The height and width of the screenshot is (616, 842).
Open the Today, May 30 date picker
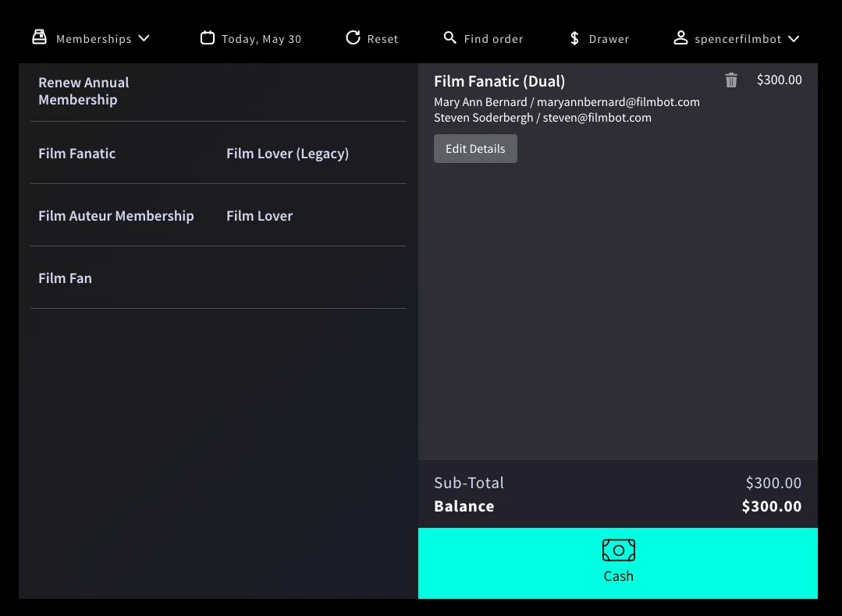point(261,39)
